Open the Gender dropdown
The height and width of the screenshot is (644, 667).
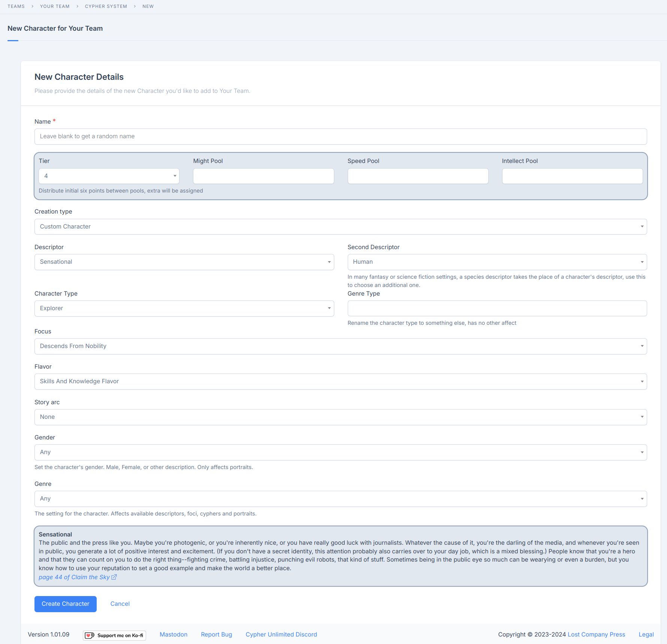340,452
